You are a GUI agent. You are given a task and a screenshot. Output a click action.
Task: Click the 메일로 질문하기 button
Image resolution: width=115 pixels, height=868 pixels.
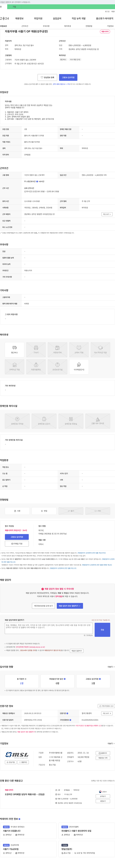[x=77, y=651]
